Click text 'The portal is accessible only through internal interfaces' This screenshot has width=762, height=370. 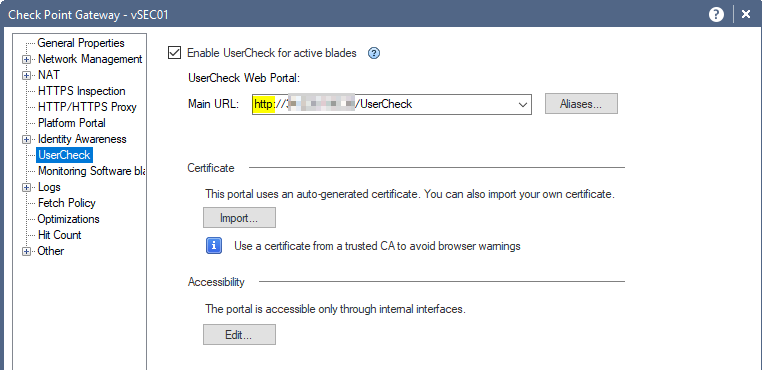[x=335, y=309]
